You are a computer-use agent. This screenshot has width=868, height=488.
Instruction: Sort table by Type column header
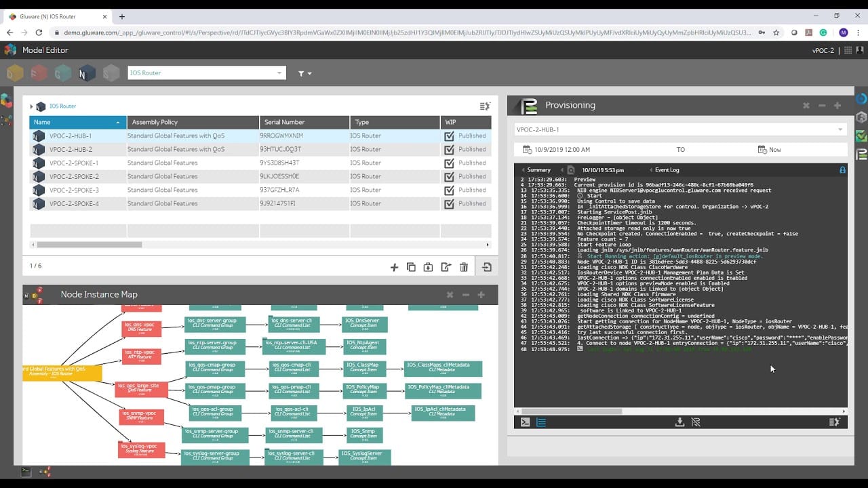[x=395, y=122]
